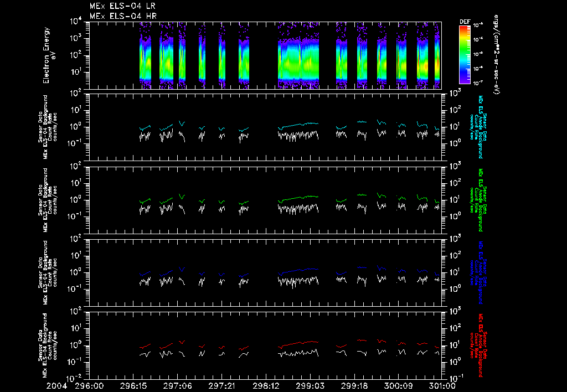Click the "297:06" time axis label
The height and width of the screenshot is (392, 567).
(178, 386)
